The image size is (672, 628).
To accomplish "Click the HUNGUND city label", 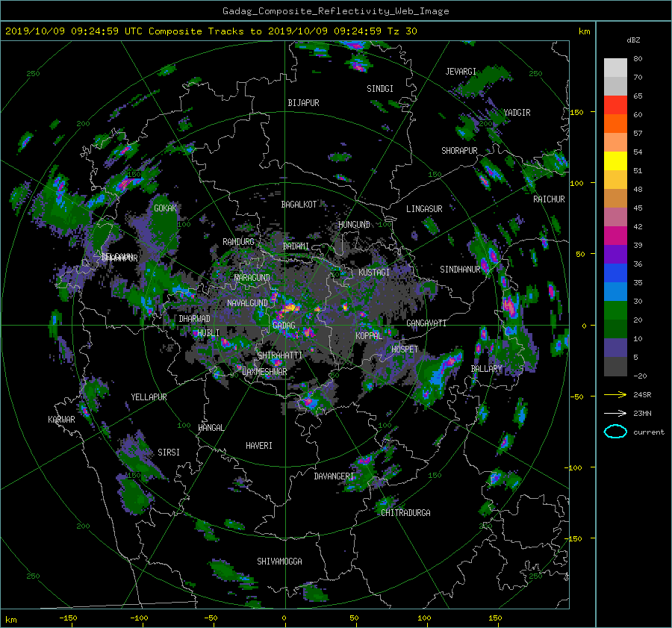I will tap(354, 225).
